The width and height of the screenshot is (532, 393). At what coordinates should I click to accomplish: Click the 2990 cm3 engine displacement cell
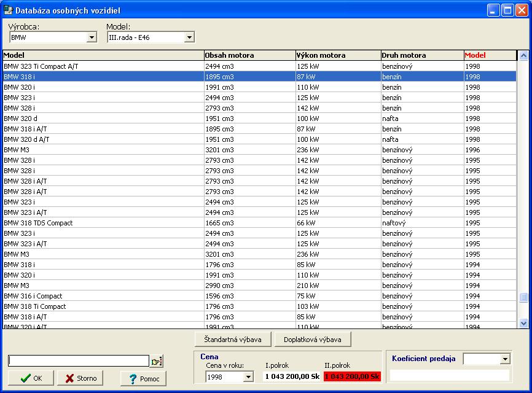[249, 286]
